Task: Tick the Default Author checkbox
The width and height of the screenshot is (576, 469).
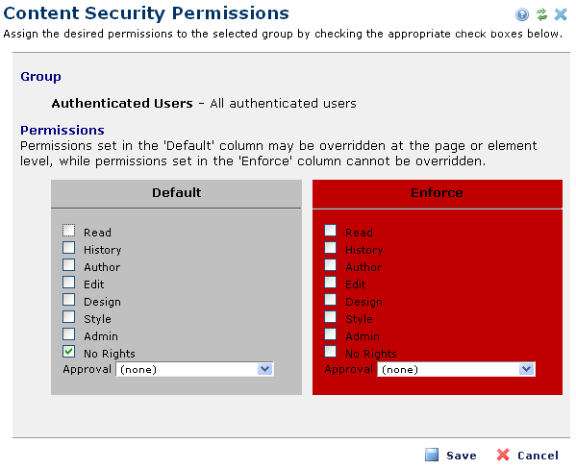Action: point(69,265)
